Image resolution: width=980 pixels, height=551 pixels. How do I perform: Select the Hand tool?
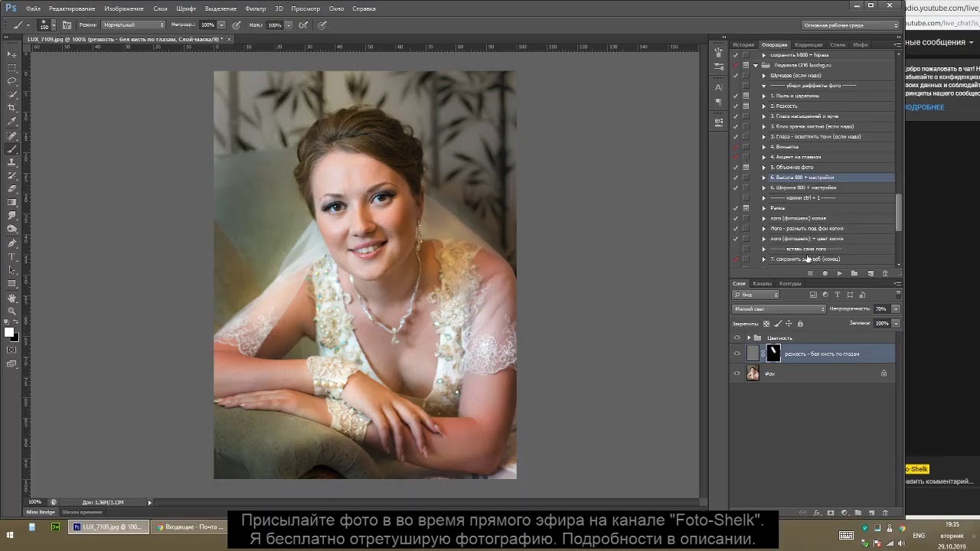click(x=12, y=298)
